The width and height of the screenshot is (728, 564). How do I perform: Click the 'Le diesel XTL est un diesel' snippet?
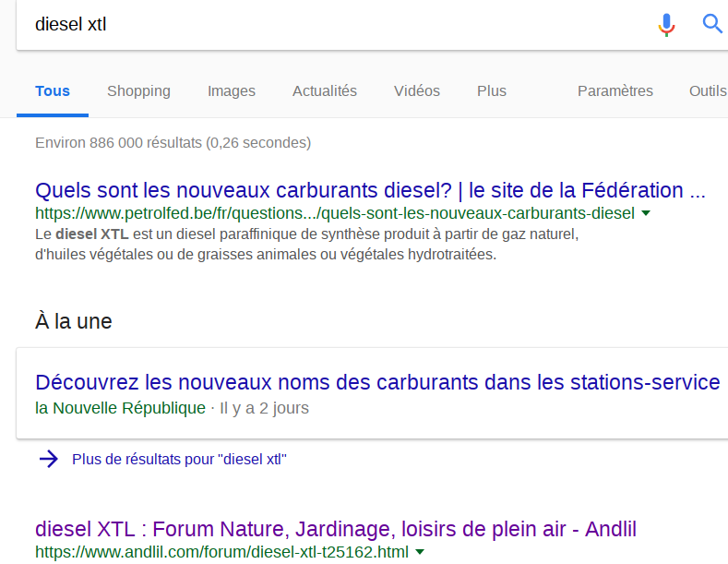[307, 245]
